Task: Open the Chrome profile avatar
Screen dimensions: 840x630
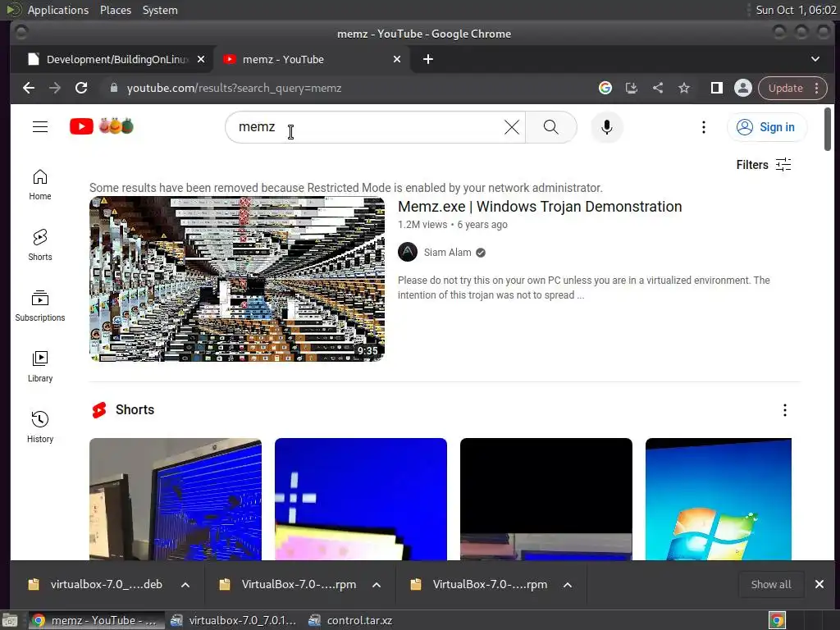Action: click(x=743, y=88)
